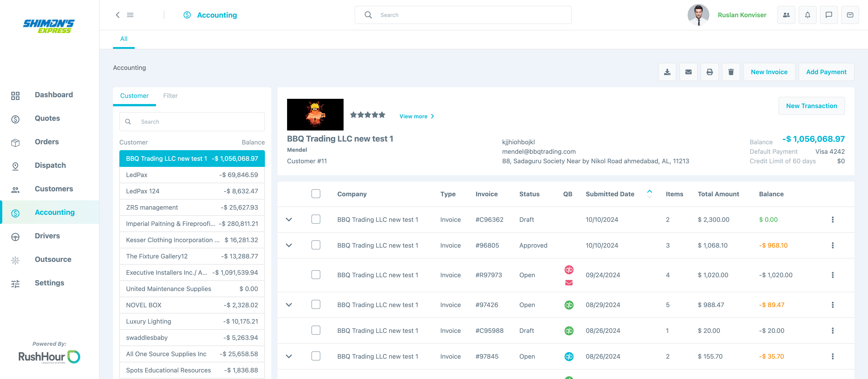Viewport: 868px width, 379px height.
Task: Click the delete trash icon in the toolbar
Action: coord(731,72)
